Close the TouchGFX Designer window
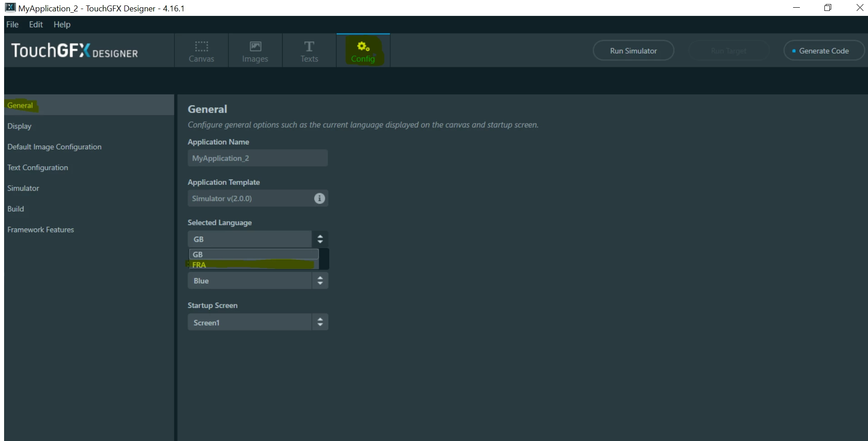The width and height of the screenshot is (868, 441). click(859, 8)
